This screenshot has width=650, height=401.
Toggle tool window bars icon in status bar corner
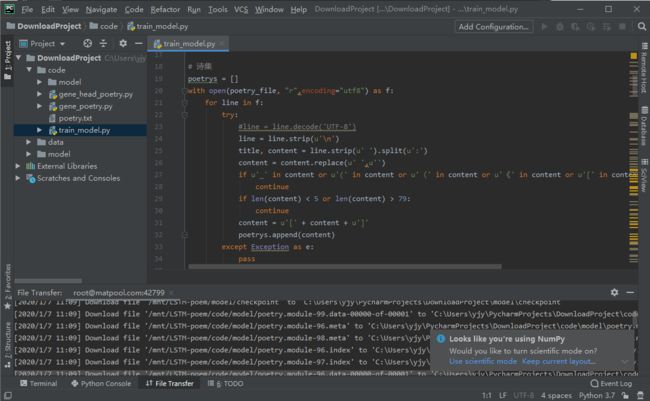pos(7,396)
